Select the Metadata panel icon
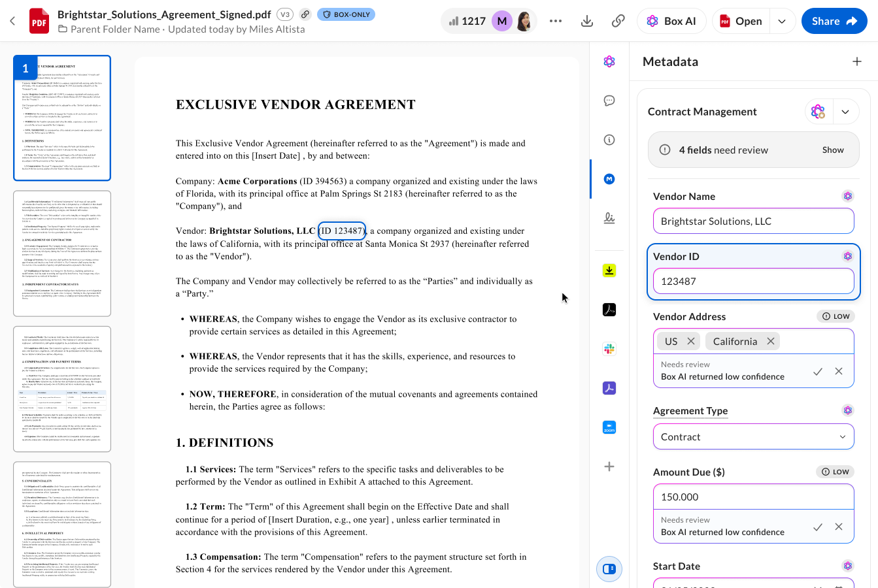The width and height of the screenshot is (878, 588). click(609, 178)
